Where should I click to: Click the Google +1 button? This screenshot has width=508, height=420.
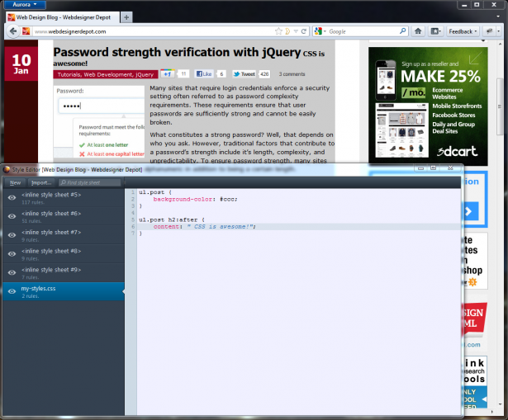tap(167, 73)
